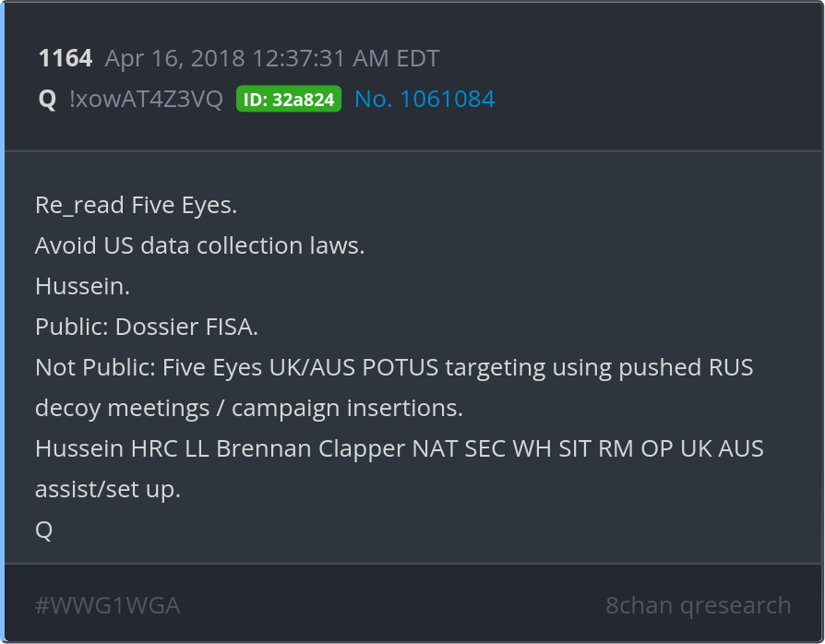Click the blue accent bar on left edge

pyautogui.click(x=3, y=322)
